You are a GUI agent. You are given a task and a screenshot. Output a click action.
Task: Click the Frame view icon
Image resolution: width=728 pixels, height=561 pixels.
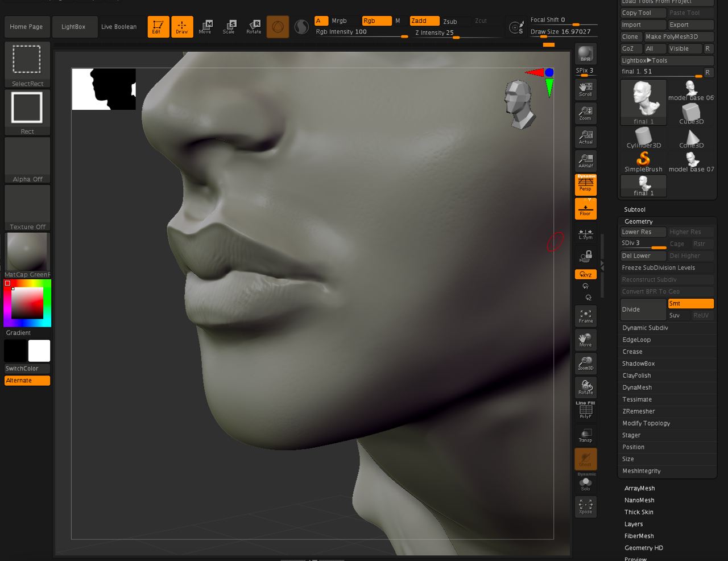point(585,316)
